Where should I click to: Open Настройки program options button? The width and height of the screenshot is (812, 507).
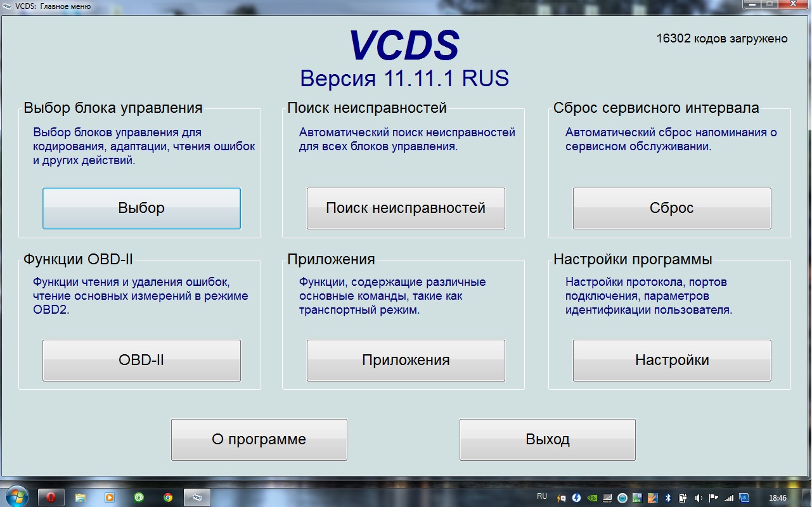coord(672,360)
